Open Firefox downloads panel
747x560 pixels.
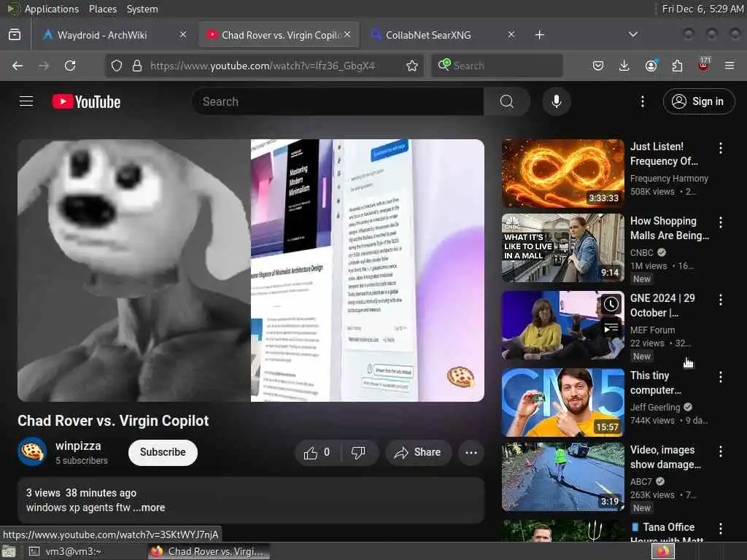624,66
